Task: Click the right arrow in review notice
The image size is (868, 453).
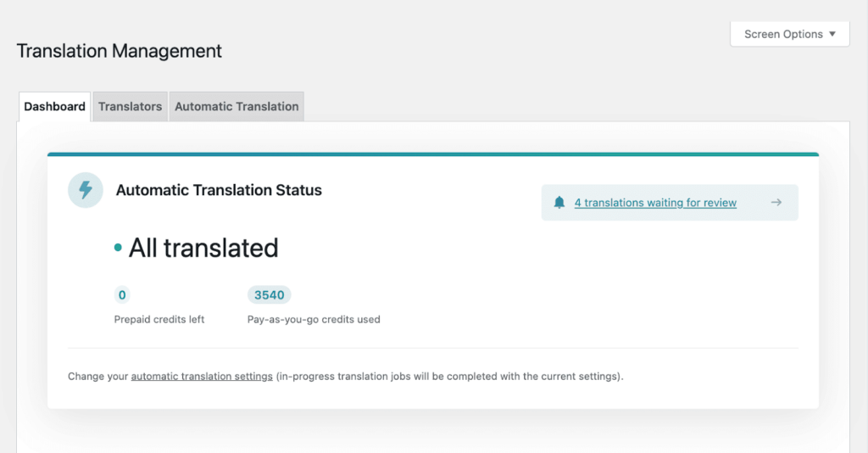Action: [x=776, y=203]
